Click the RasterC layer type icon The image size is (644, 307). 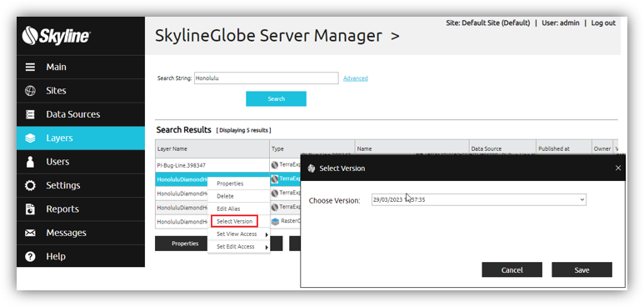(275, 221)
